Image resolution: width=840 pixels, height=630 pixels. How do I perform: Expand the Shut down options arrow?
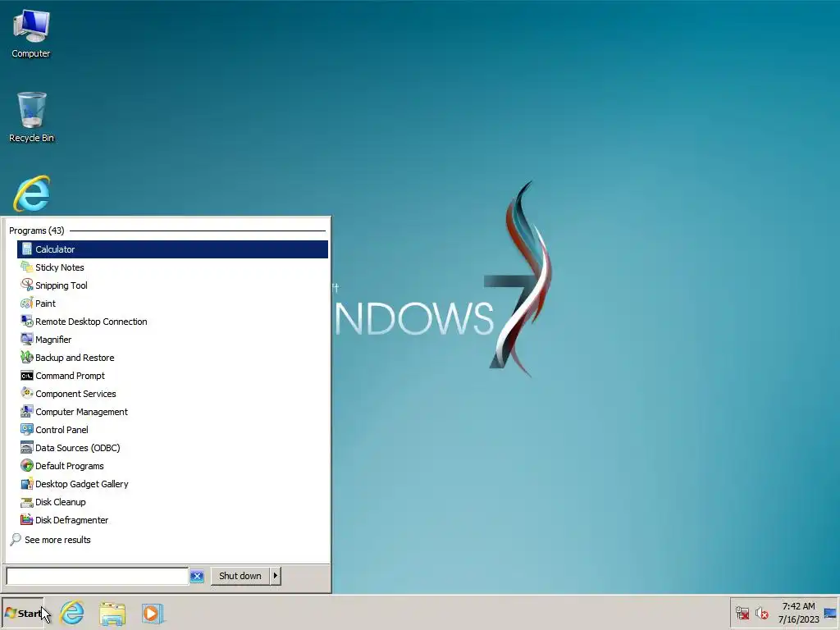click(275, 576)
